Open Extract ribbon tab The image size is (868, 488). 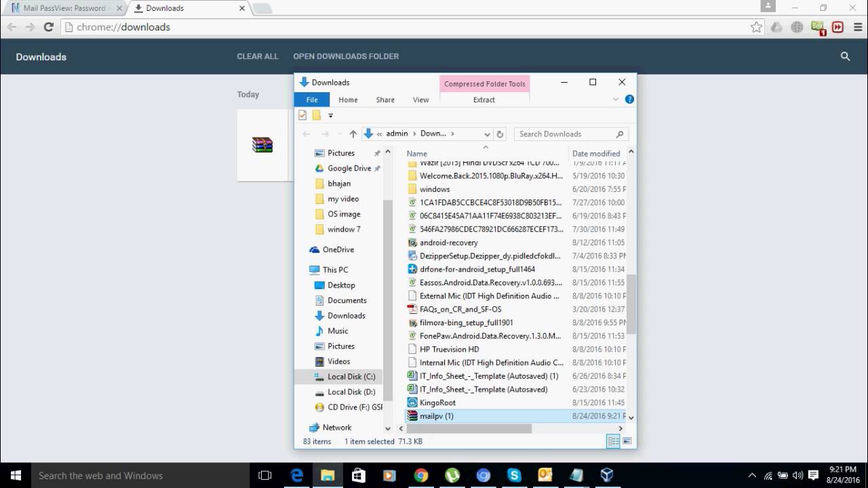coord(484,100)
